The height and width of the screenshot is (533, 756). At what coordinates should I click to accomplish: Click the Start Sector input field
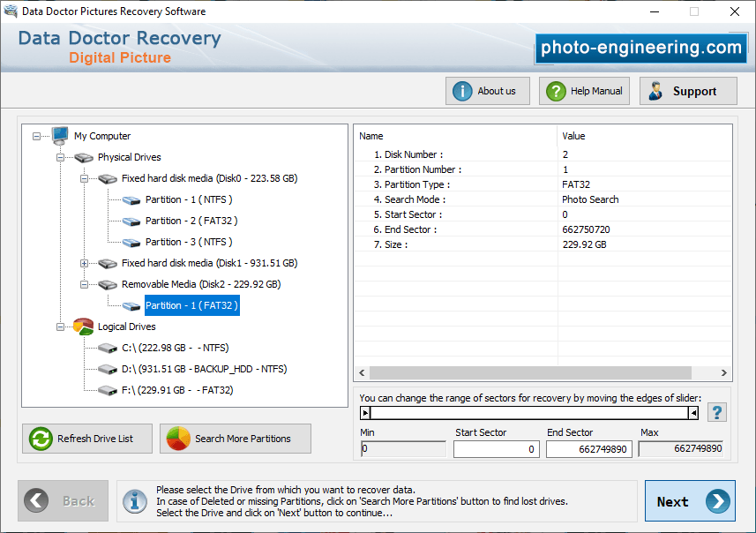coord(496,449)
